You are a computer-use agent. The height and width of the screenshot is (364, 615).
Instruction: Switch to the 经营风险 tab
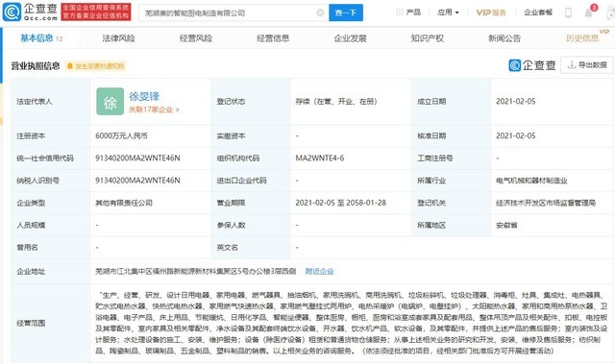pyautogui.click(x=196, y=38)
